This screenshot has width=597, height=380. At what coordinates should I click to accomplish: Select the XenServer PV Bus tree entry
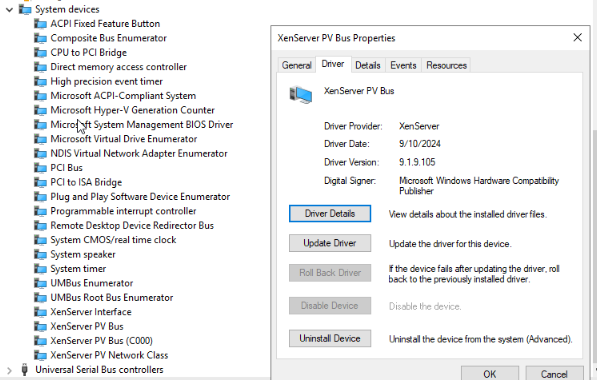coord(87,326)
